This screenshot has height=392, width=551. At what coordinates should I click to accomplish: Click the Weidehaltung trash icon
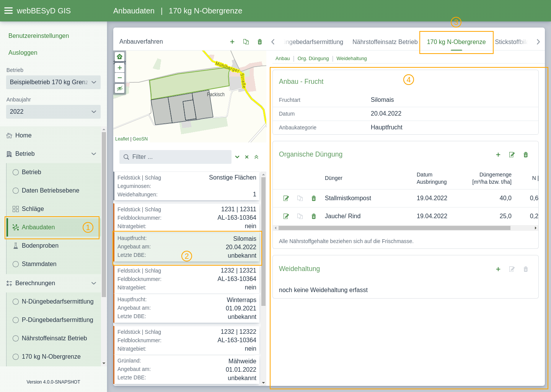pos(526,269)
